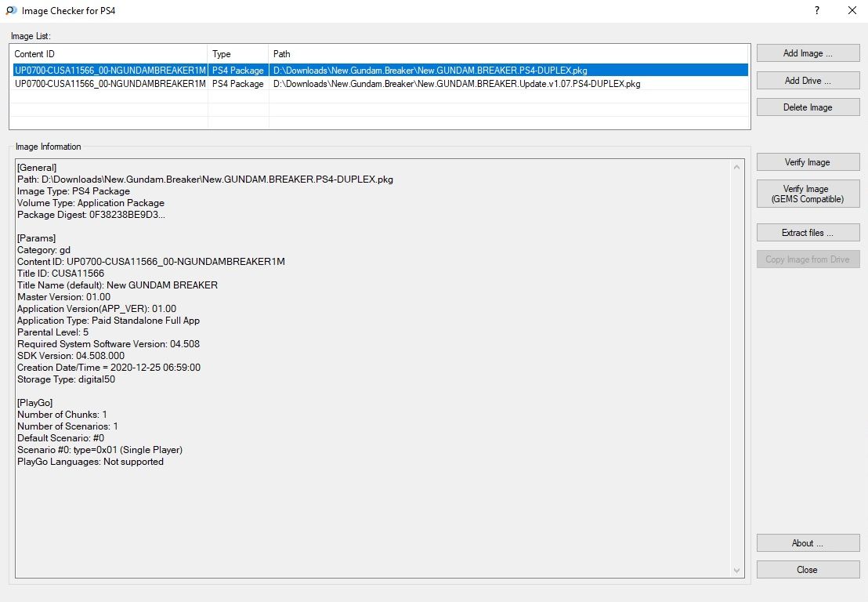Click the [PlayGo] section heading

pos(35,403)
